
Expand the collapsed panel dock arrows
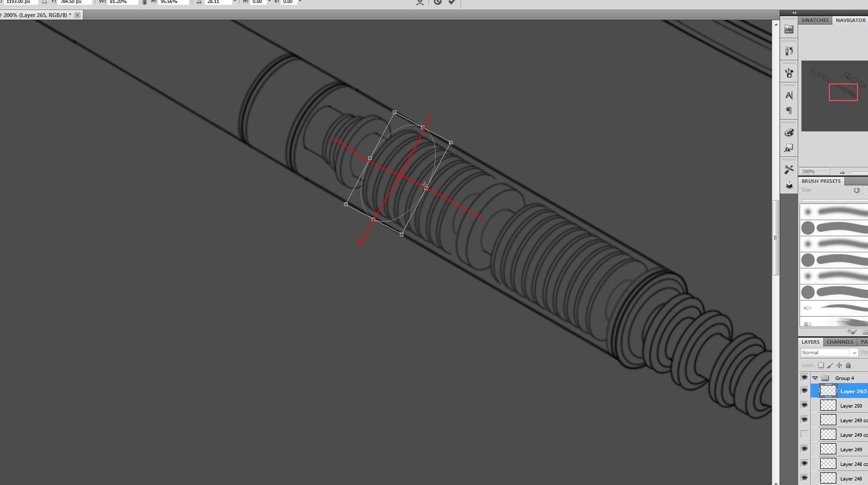(794, 13)
